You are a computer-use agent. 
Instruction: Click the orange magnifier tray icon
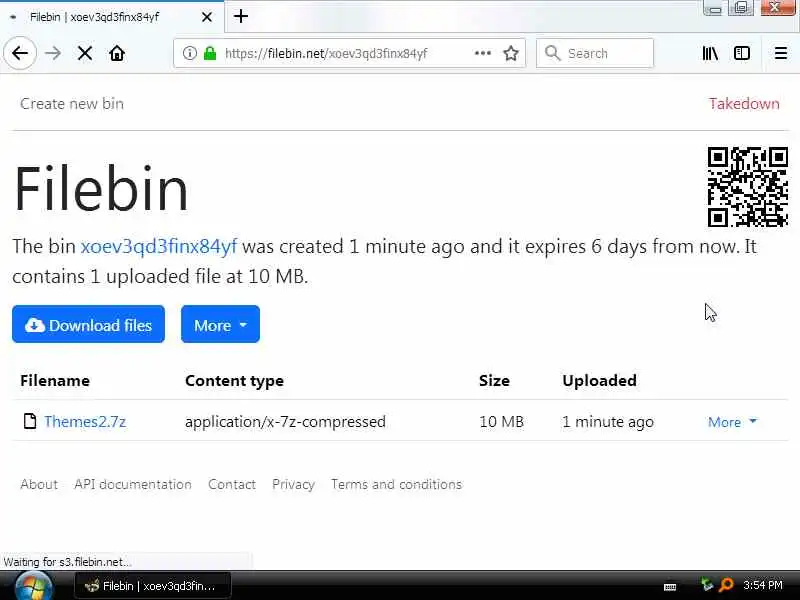click(725, 585)
